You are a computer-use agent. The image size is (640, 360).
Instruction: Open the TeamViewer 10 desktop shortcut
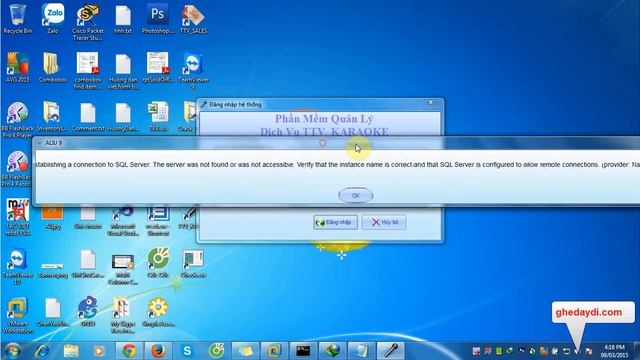click(x=18, y=267)
